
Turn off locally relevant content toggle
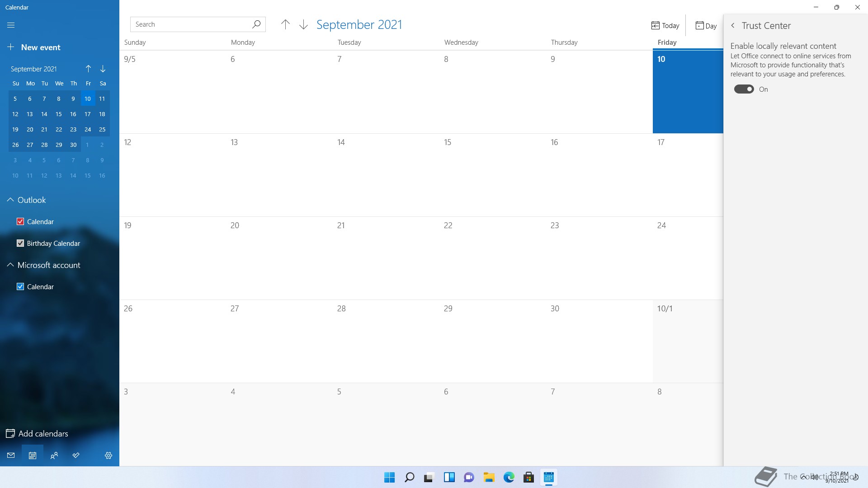(744, 89)
